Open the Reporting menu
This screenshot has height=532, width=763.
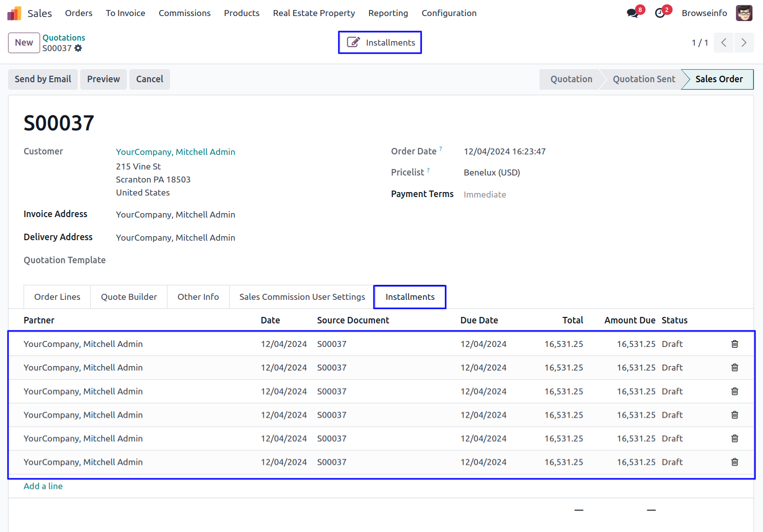click(x=388, y=13)
